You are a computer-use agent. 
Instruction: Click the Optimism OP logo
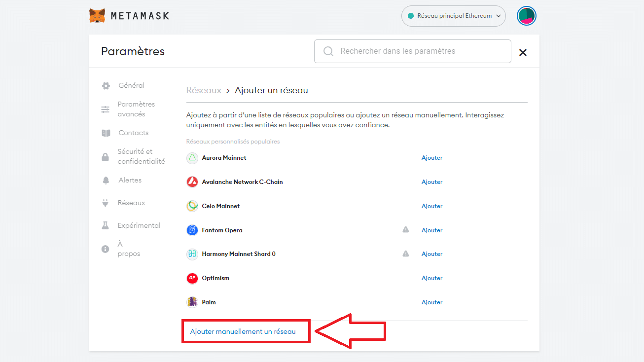tap(192, 278)
